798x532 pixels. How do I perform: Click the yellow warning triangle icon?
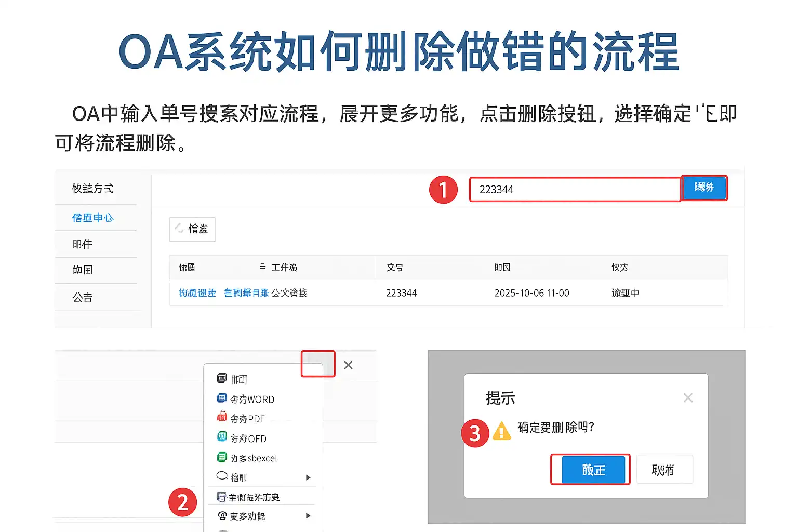(x=501, y=431)
